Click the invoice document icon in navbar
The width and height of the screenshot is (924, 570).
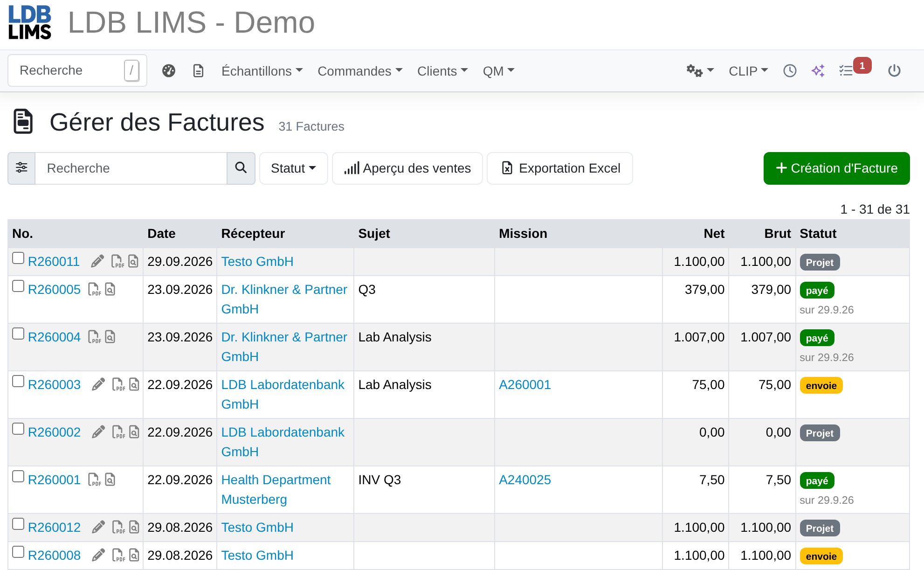pyautogui.click(x=198, y=71)
